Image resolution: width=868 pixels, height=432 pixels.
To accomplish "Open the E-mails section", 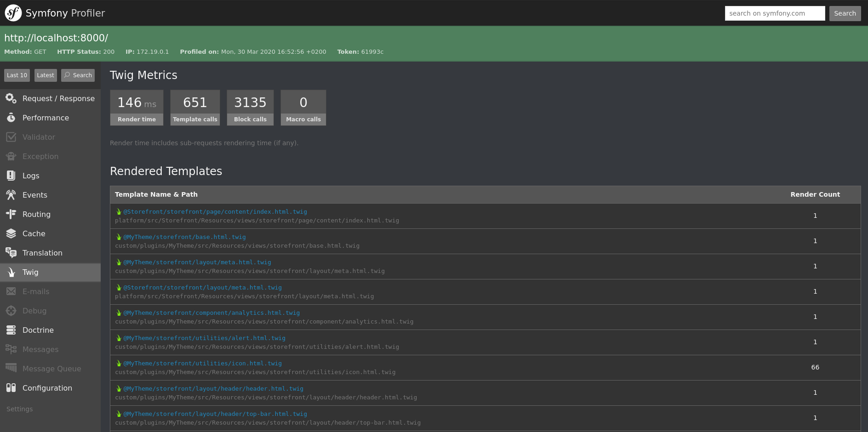I will 36,291.
